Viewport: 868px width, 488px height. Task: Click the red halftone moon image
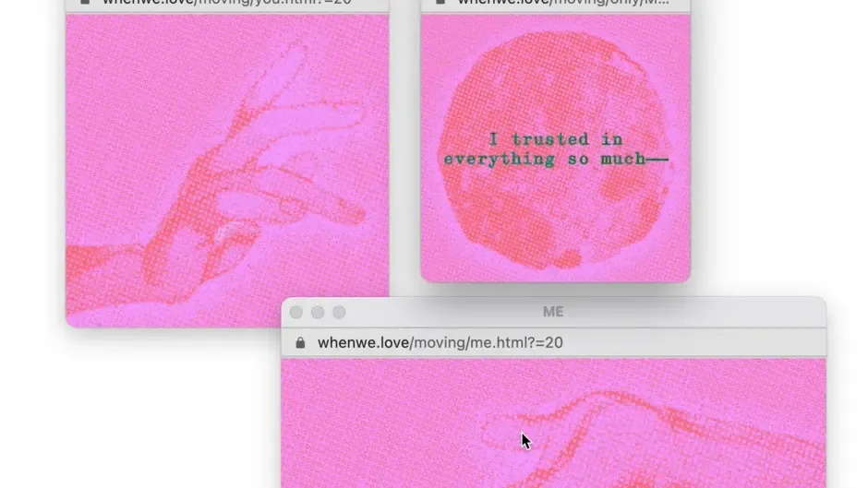click(x=555, y=149)
